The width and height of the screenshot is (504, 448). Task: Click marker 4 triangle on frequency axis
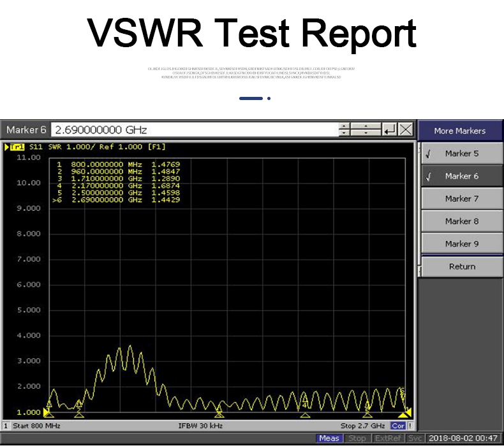(305, 414)
